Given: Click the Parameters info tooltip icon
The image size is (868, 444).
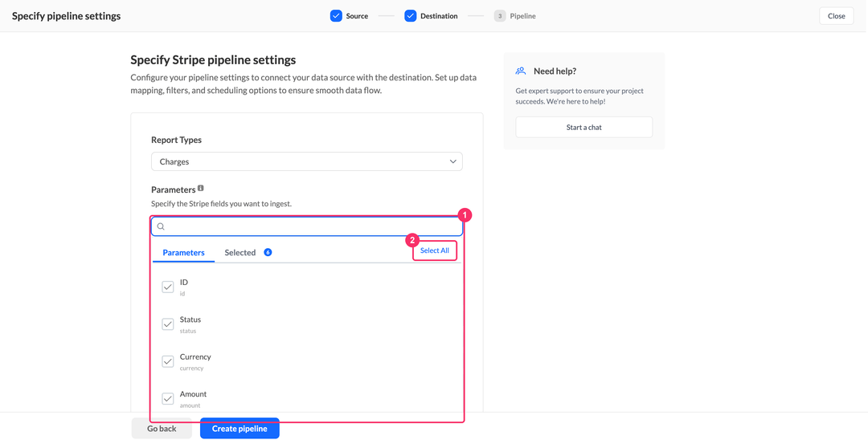Looking at the screenshot, I should click(x=201, y=188).
